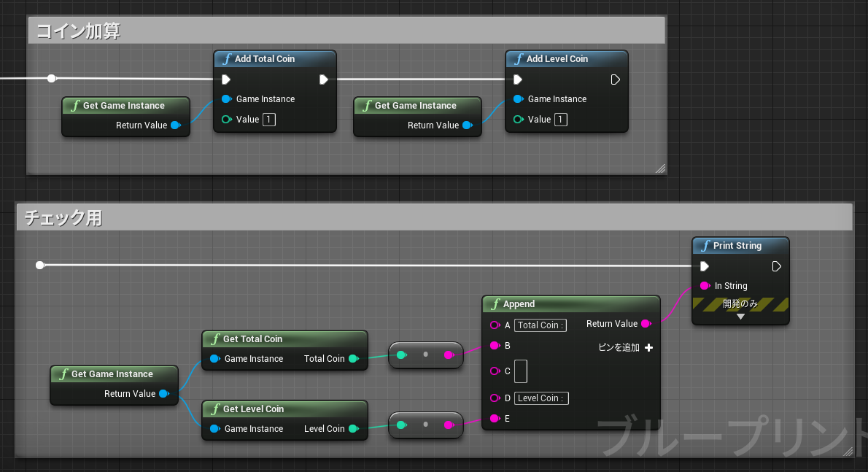868x472 pixels.
Task: Select the Append node title
Action: point(519,303)
